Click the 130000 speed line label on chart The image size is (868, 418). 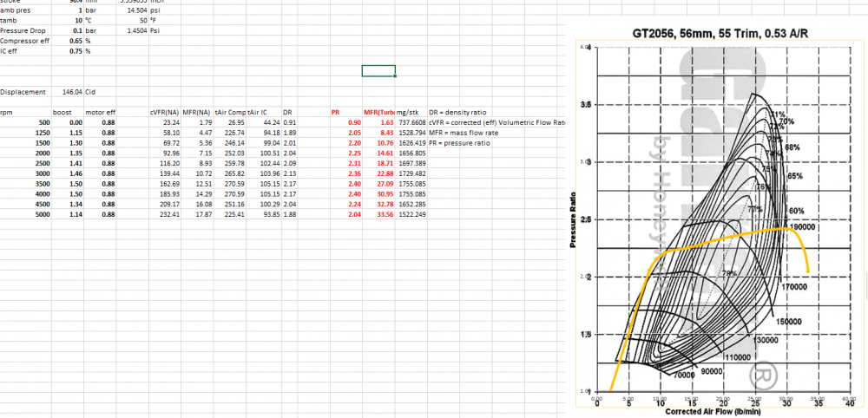pyautogui.click(x=767, y=340)
